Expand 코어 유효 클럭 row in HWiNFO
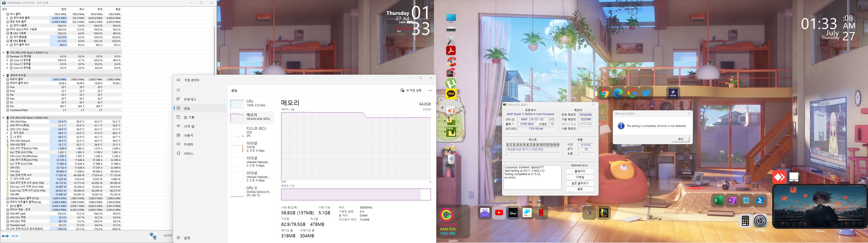868x243 pixels. 7,18
